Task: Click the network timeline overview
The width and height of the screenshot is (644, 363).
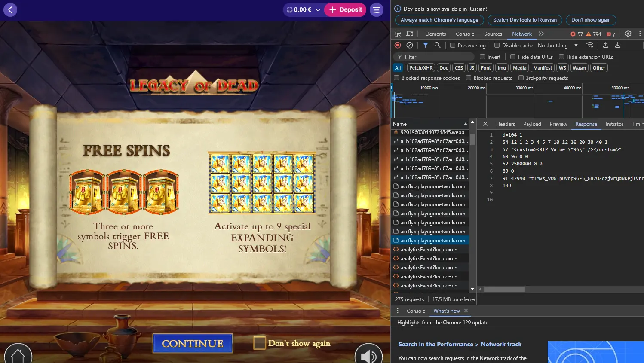Action: coord(517,101)
